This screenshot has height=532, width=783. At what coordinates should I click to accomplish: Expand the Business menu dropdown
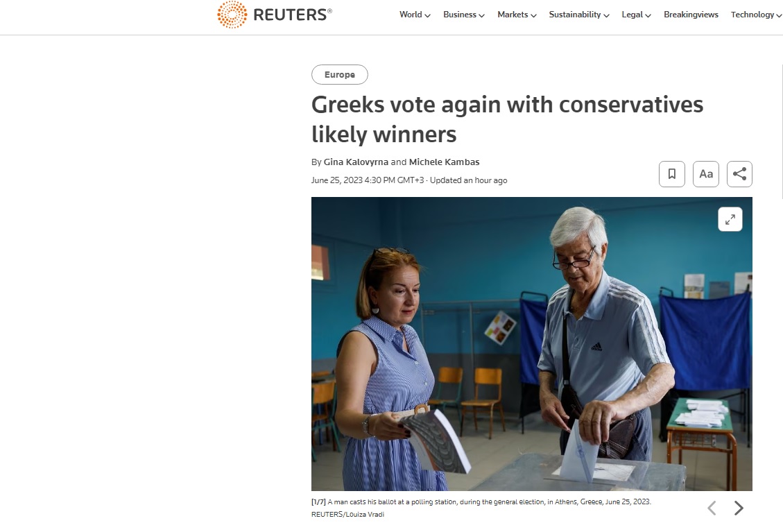click(x=463, y=15)
